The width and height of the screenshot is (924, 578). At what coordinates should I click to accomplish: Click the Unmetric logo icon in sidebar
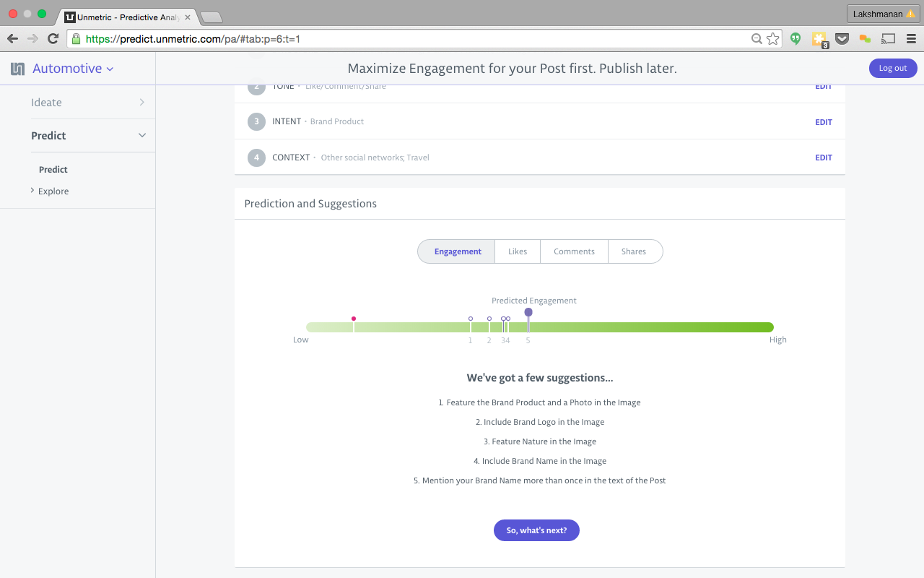coord(17,69)
